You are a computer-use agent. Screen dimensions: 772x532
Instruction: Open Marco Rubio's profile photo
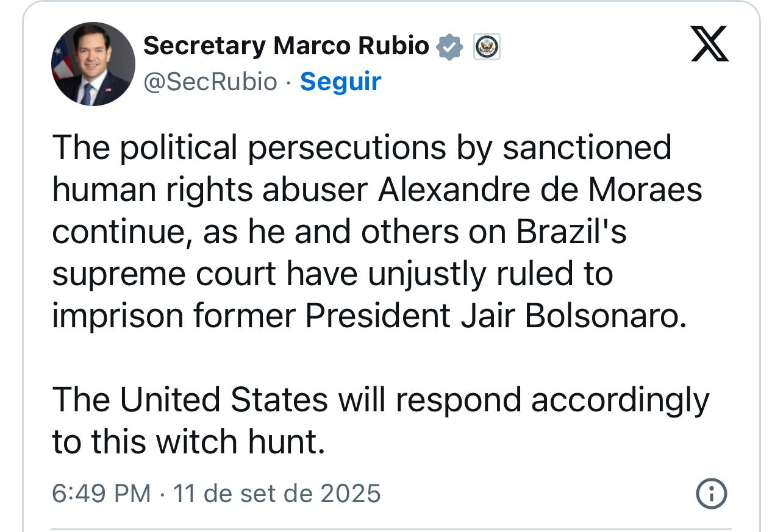coord(93,65)
